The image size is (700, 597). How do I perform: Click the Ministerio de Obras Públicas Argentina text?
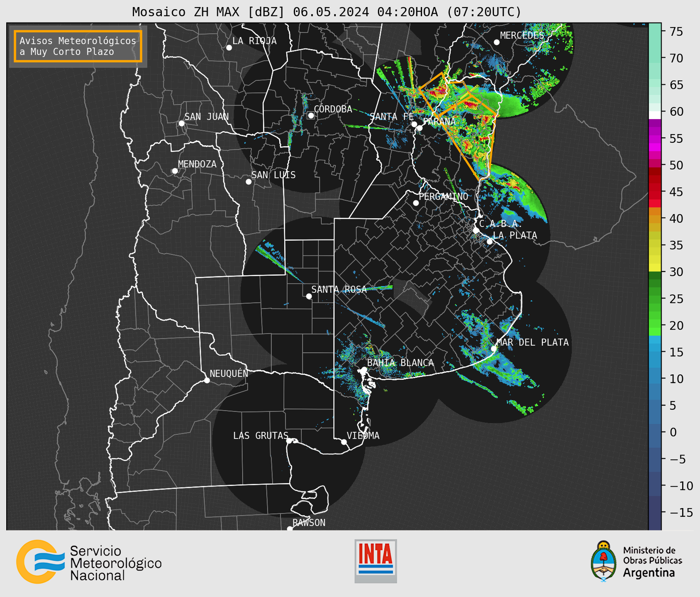tap(652, 562)
